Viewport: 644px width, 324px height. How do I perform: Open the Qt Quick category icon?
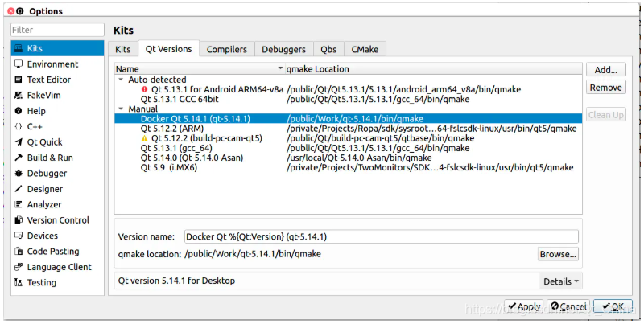pyautogui.click(x=19, y=142)
